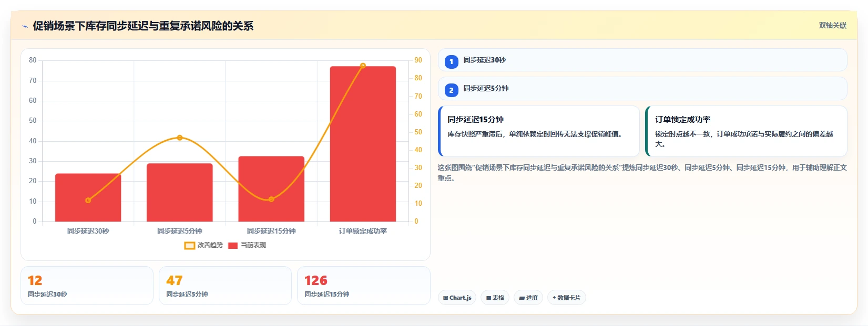868x326 pixels.
Task: Select the 同步延迟5分钟 list item
Action: click(x=642, y=89)
